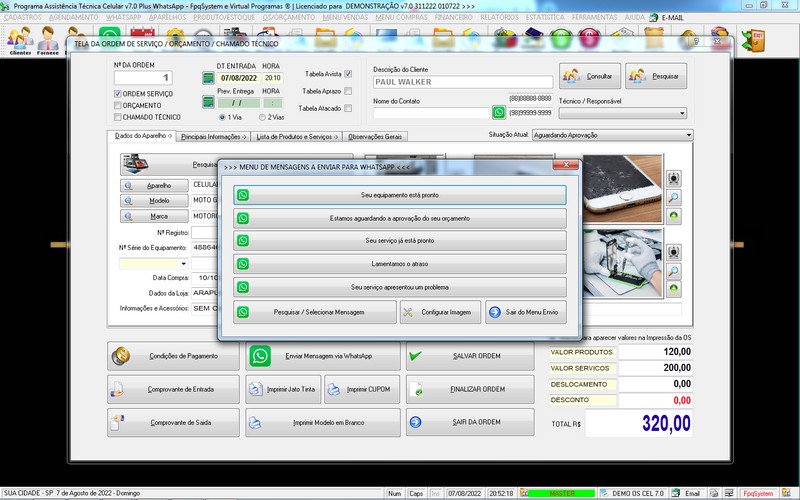Viewport: 800px width, 500px height.
Task: Click WhatsApp icon next to contact phone
Action: (x=499, y=113)
